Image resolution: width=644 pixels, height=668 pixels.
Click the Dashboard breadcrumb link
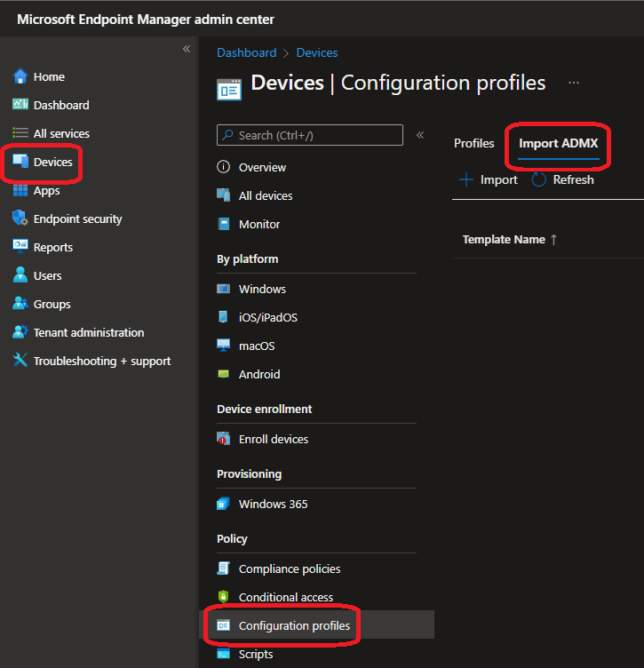coord(247,52)
